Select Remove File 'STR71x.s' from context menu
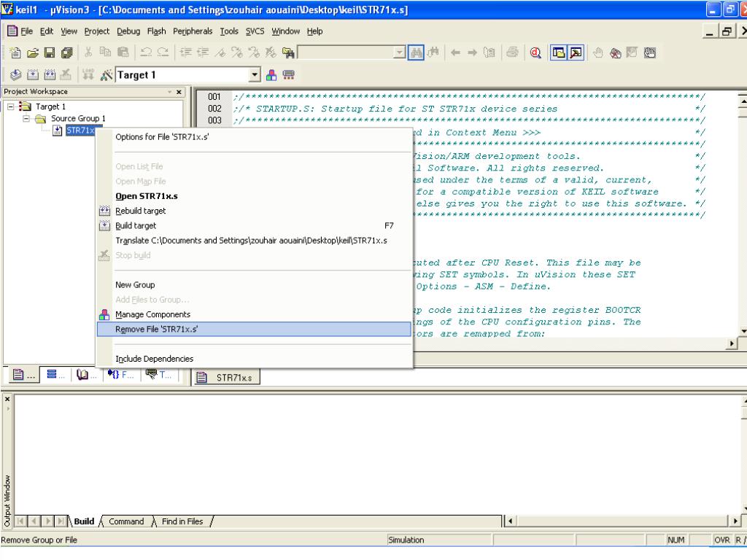747x560 pixels. pyautogui.click(x=254, y=330)
